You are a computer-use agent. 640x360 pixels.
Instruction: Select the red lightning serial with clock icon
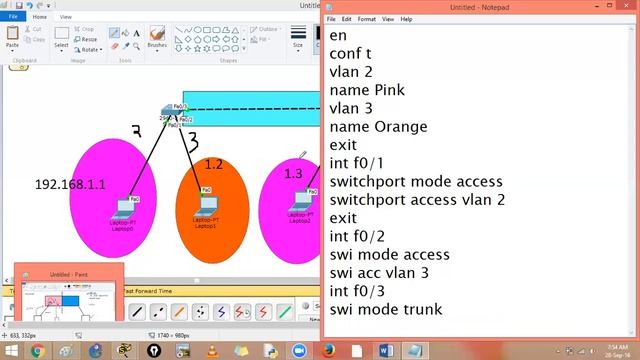pyautogui.click(x=242, y=312)
